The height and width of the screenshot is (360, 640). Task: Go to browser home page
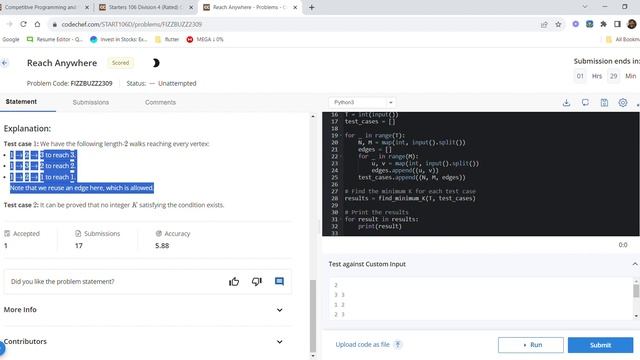point(37,24)
